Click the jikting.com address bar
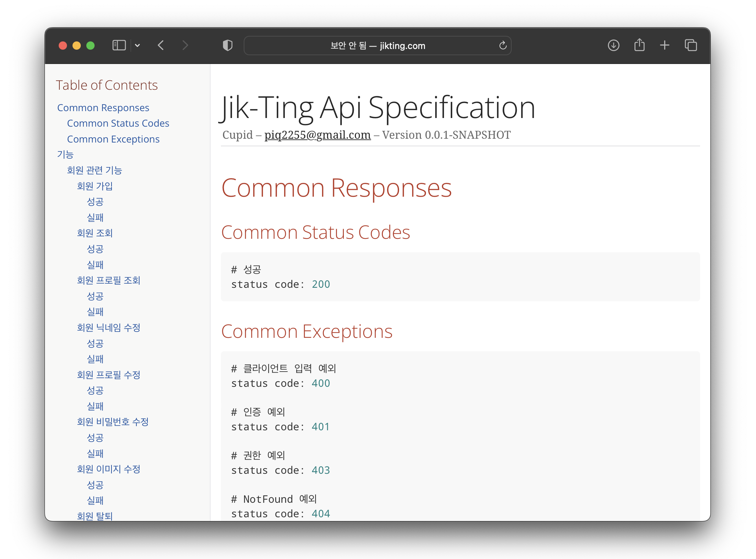Image resolution: width=756 pixels, height=559 pixels. click(x=378, y=46)
